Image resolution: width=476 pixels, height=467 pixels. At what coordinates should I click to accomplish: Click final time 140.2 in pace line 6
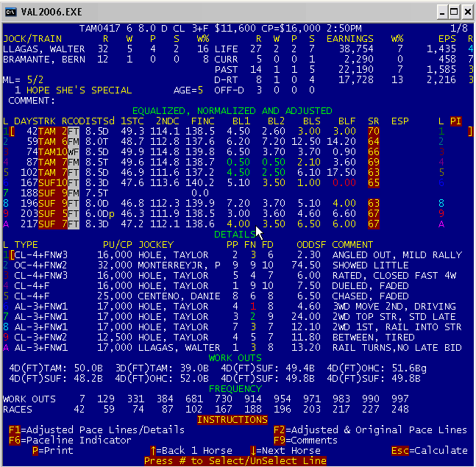point(200,183)
